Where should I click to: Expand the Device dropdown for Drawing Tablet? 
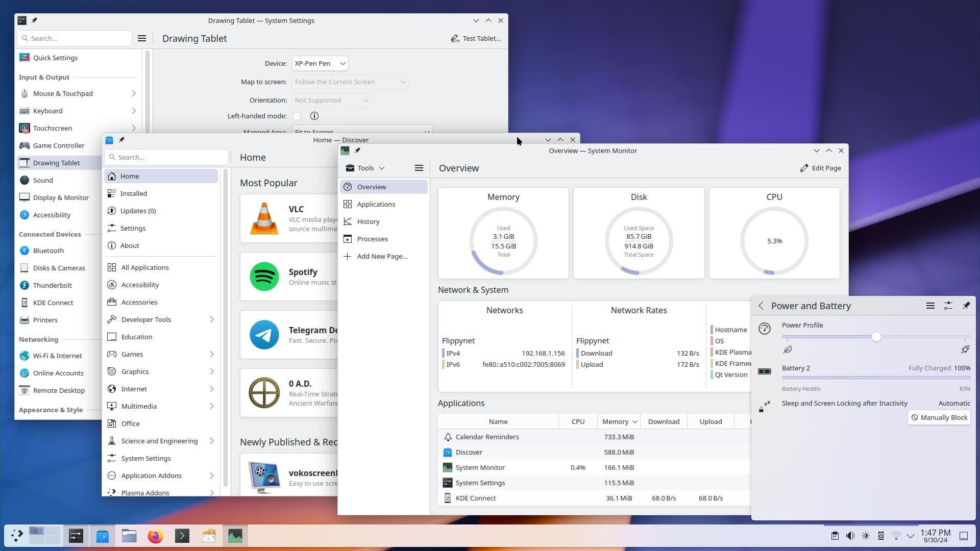tap(320, 63)
